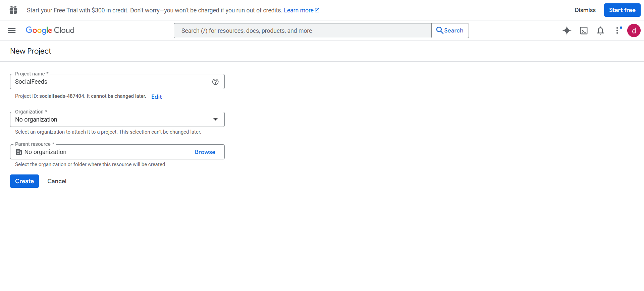Viewport: 644px width, 291px height.
Task: Open the three-dot settings and utilities menu
Action: click(x=618, y=30)
